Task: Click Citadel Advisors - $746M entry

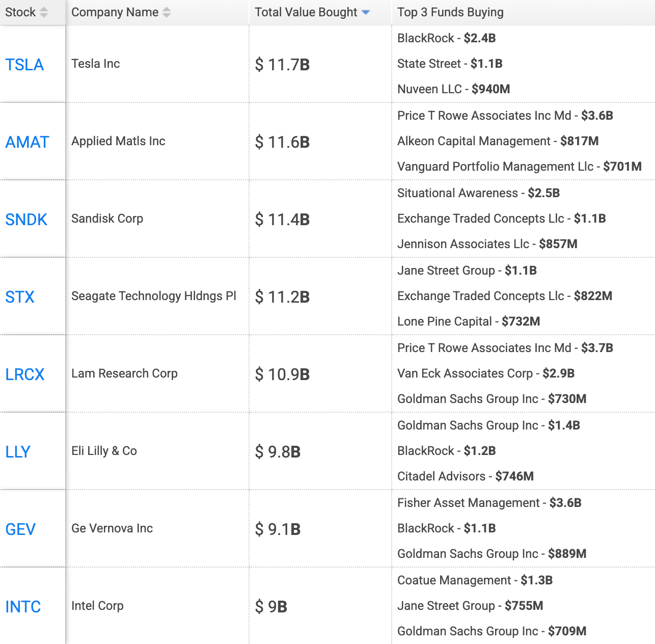Action: [466, 476]
